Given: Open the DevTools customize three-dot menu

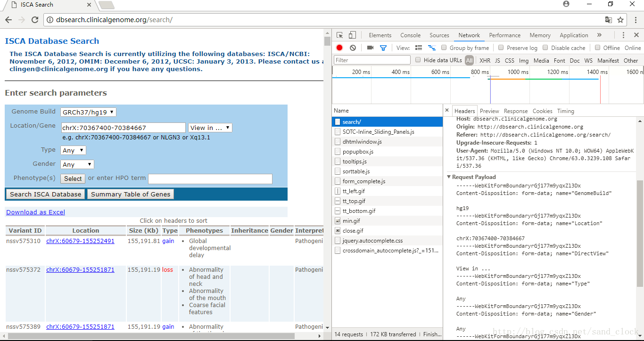Looking at the screenshot, I should point(623,35).
